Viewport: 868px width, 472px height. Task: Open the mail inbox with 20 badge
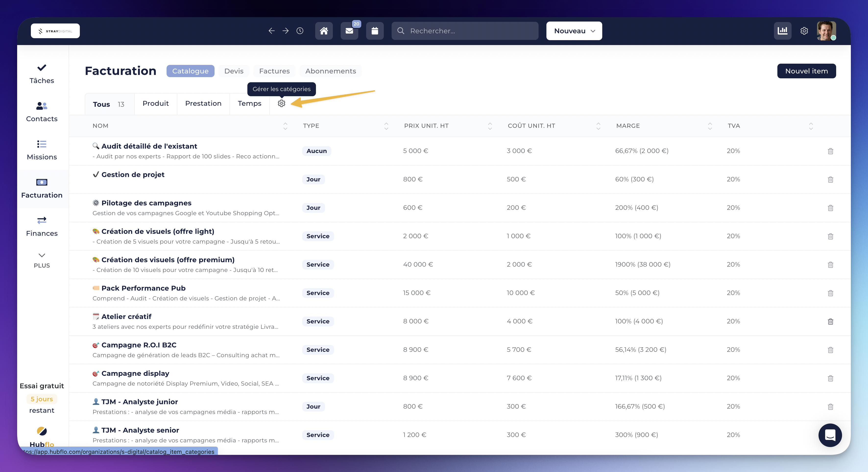(x=350, y=31)
